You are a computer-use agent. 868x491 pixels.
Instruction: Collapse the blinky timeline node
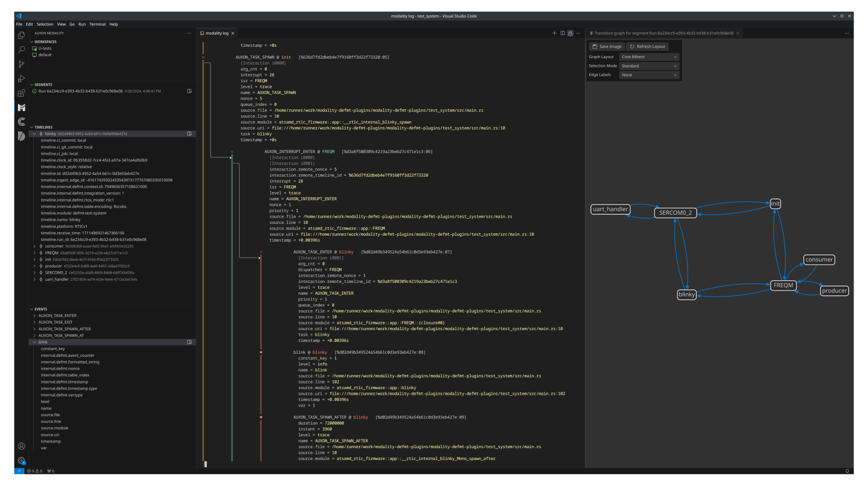[35, 134]
